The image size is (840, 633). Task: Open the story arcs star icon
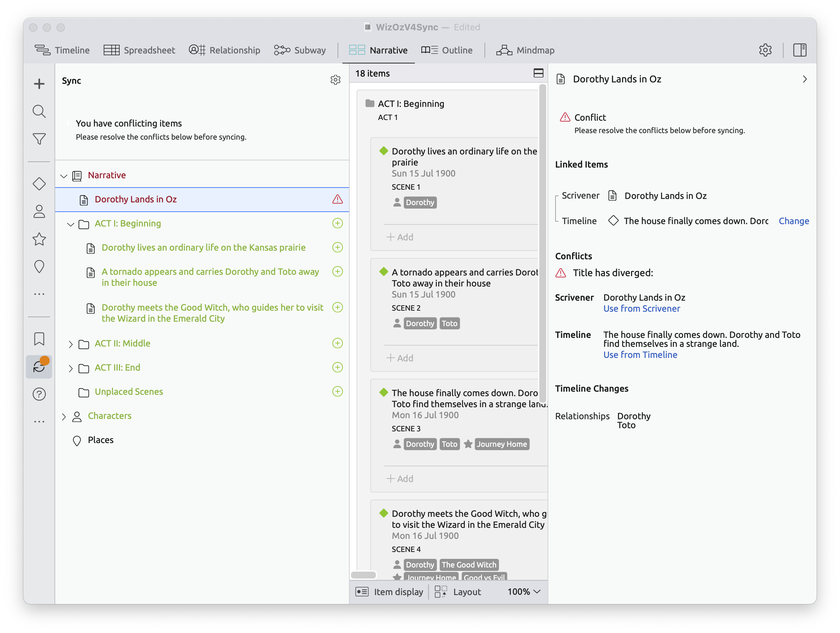coord(39,239)
